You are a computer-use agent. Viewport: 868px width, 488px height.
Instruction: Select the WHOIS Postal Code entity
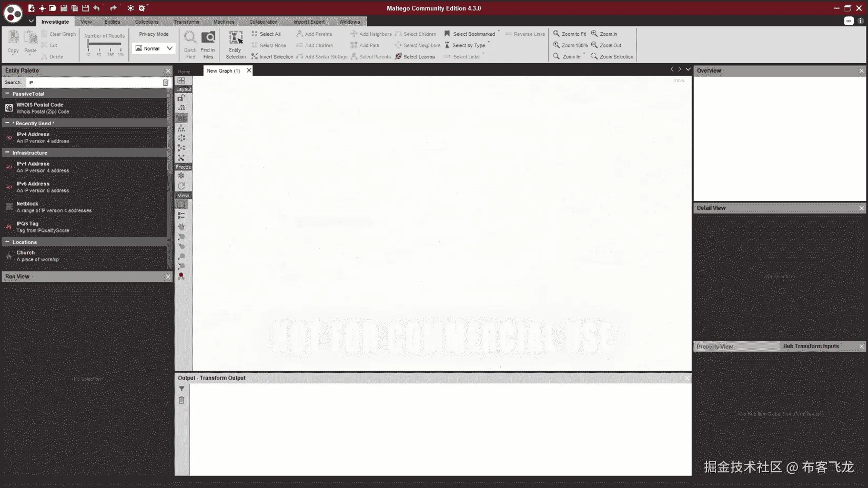(85, 108)
